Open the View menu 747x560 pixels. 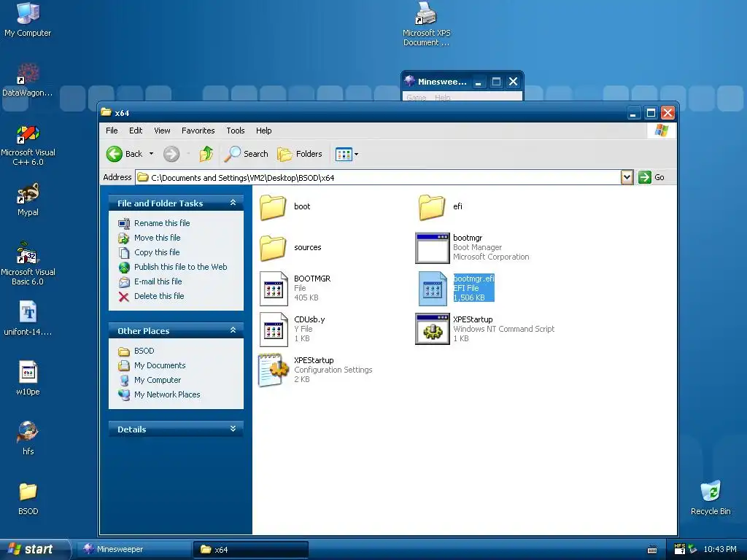click(x=162, y=131)
